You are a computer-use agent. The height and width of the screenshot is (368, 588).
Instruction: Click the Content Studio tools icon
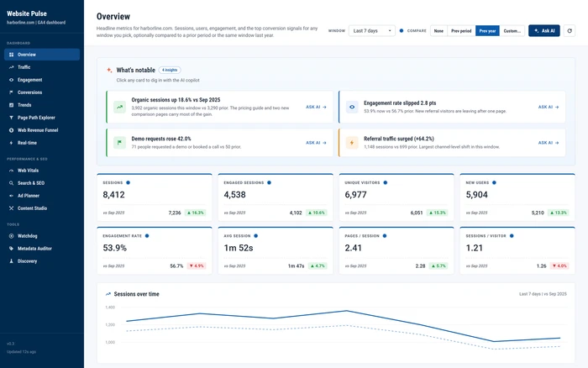tap(11, 208)
